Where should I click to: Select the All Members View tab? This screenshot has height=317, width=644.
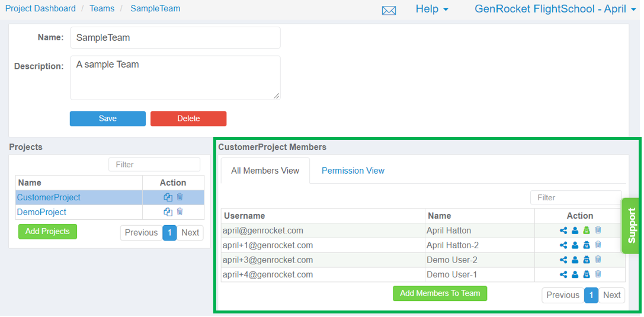[x=265, y=171]
